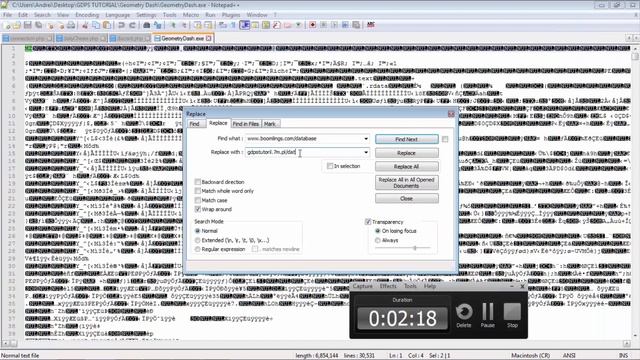Viewport: 640px width, 360px height.
Task: Open the Language menu
Action: click(118, 15)
